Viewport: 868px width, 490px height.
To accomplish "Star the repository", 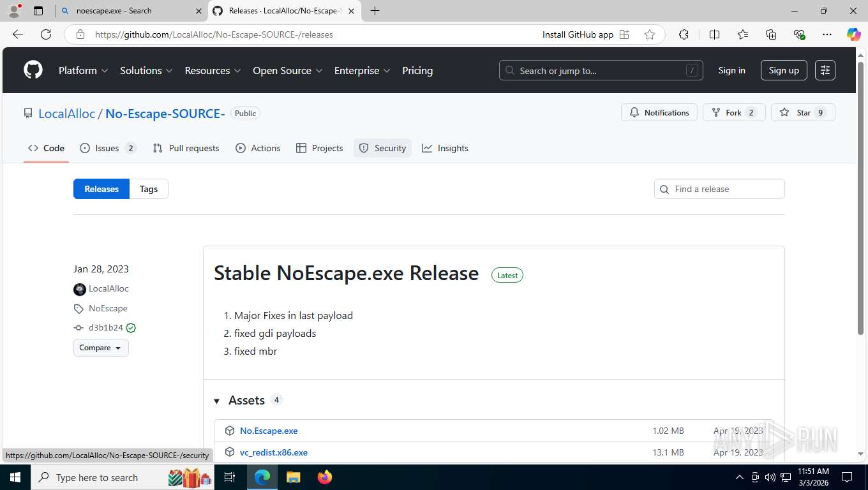I will click(804, 112).
